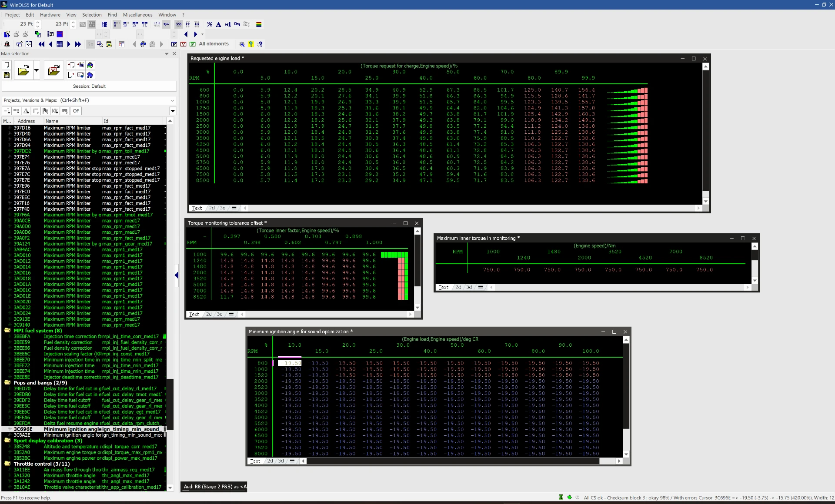The width and height of the screenshot is (835, 504).
Task: Open the Project menu
Action: (13, 15)
